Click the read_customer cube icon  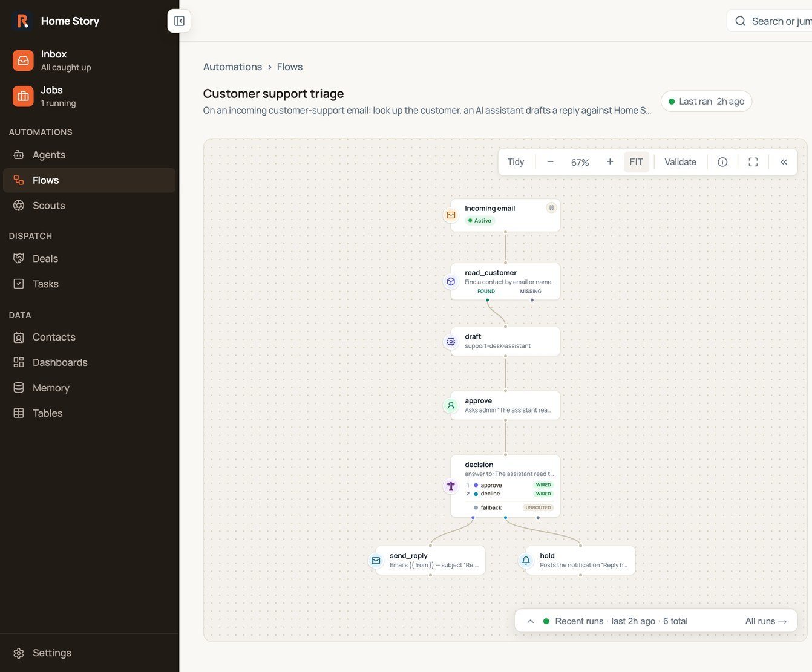tap(451, 282)
